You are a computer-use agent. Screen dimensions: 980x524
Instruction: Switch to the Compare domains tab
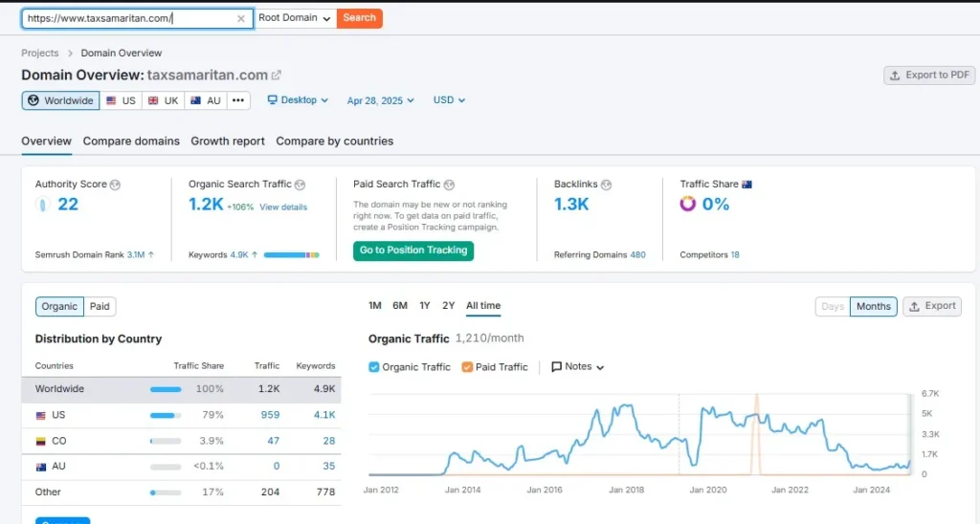coord(131,141)
